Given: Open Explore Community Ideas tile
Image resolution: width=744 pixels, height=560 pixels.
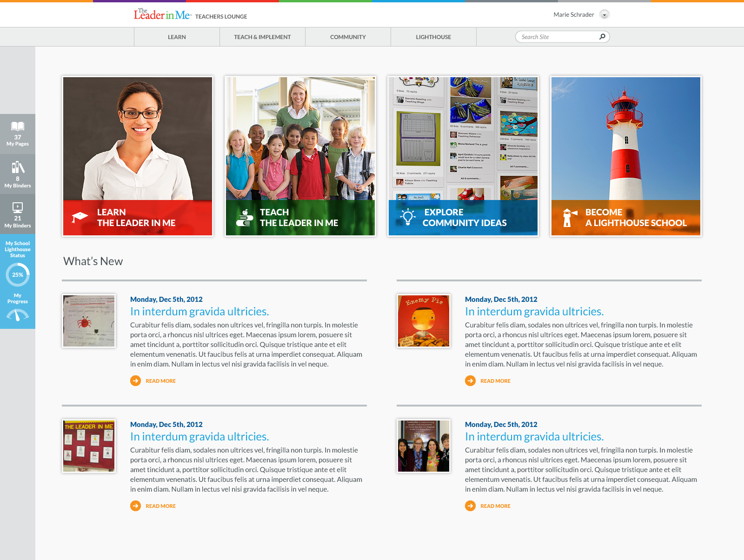Looking at the screenshot, I should click(463, 156).
